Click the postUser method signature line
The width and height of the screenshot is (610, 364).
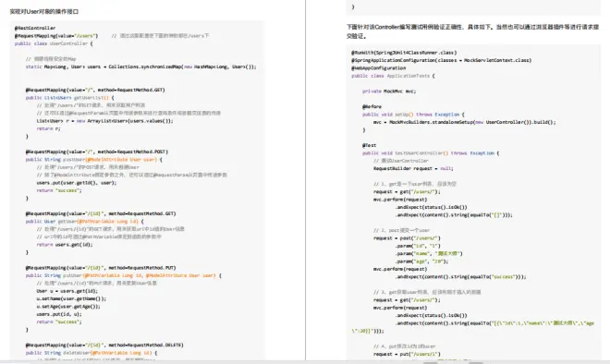tap(93, 160)
